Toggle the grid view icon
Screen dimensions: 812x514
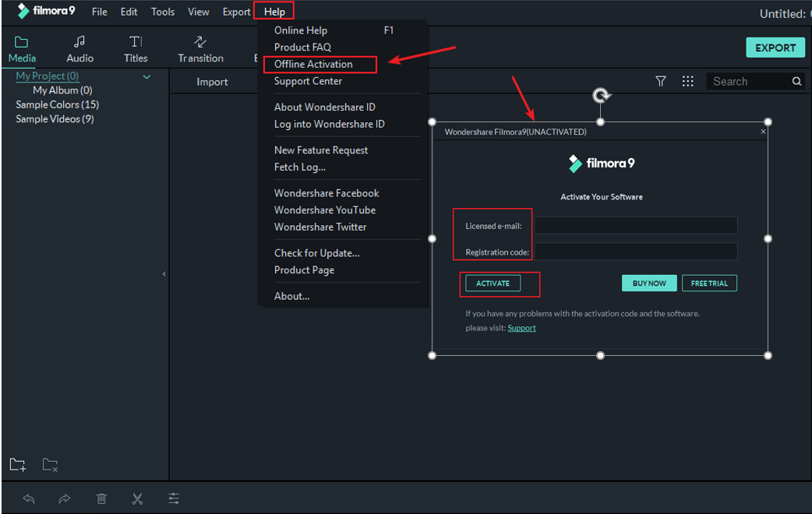point(688,81)
